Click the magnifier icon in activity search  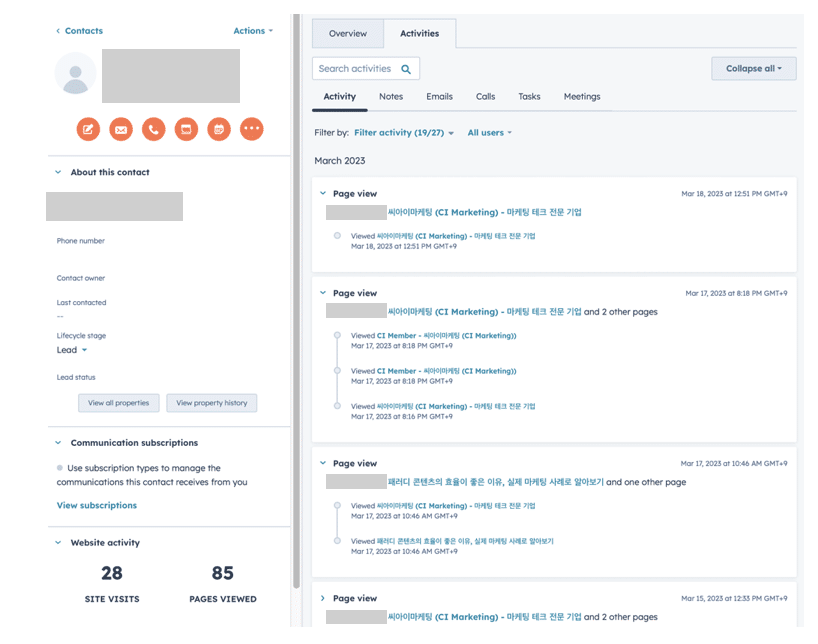(x=406, y=69)
